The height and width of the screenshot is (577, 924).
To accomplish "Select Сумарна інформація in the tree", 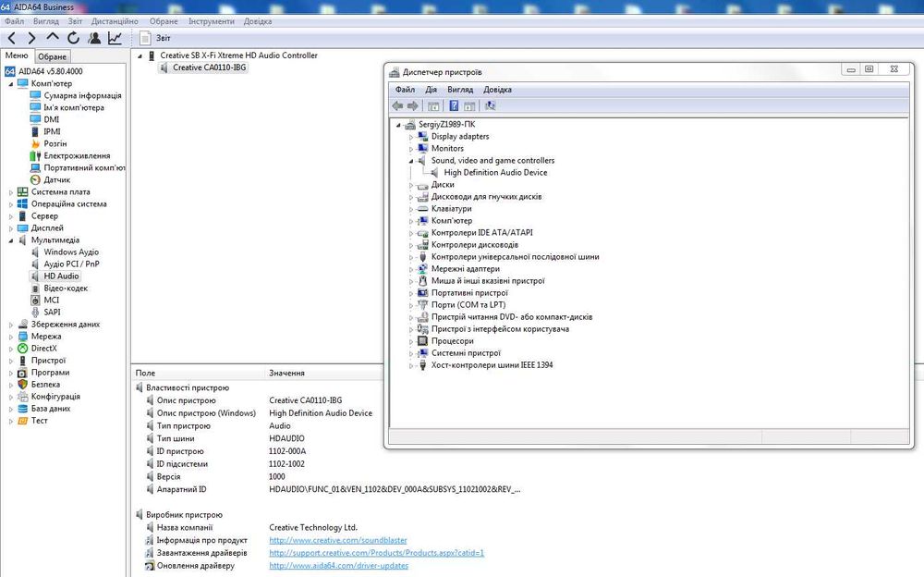I will [82, 95].
